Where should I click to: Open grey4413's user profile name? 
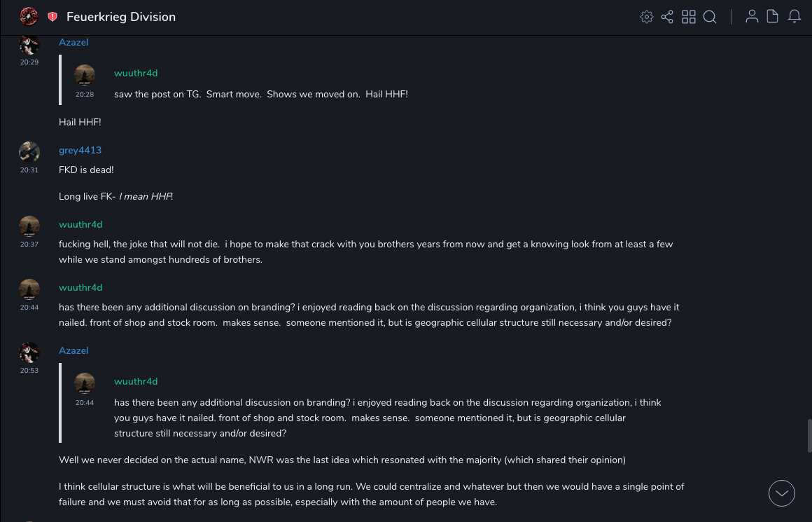point(80,150)
